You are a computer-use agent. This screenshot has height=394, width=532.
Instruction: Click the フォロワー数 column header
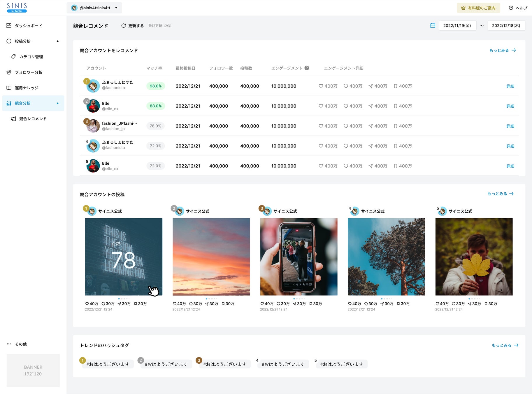coord(221,68)
